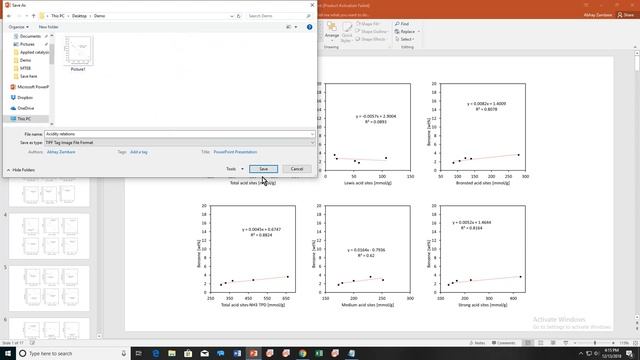Viewport: 640px width, 360px height.
Task: Click the Cancel button
Action: tap(297, 169)
